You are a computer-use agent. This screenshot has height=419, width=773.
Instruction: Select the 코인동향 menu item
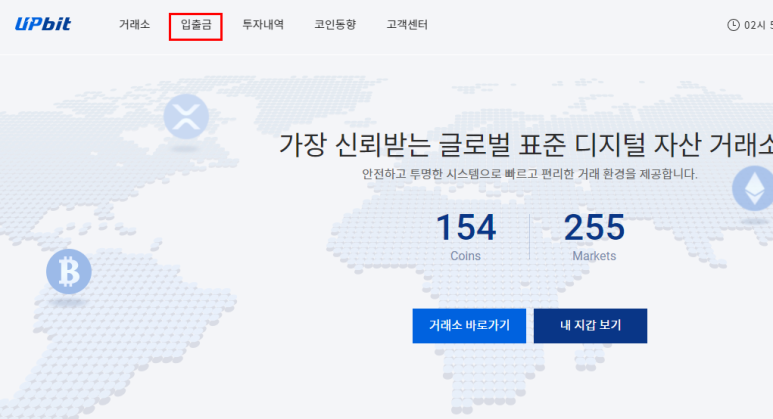tap(335, 24)
